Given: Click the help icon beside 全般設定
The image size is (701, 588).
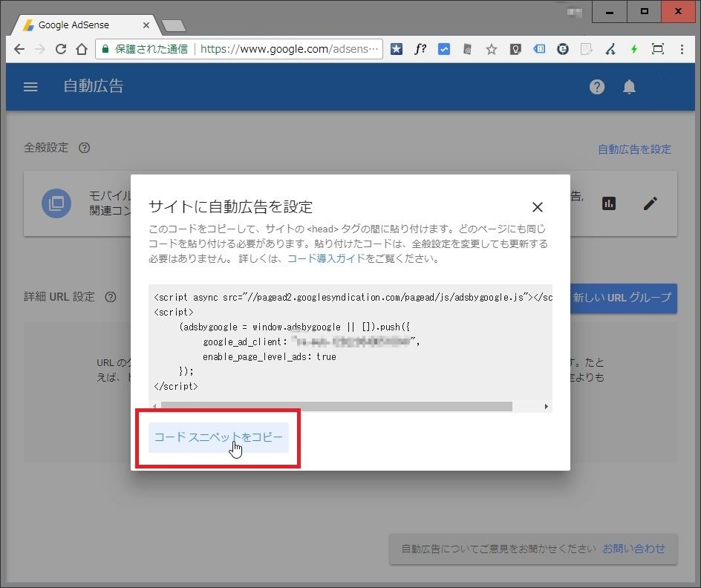Looking at the screenshot, I should (x=85, y=148).
